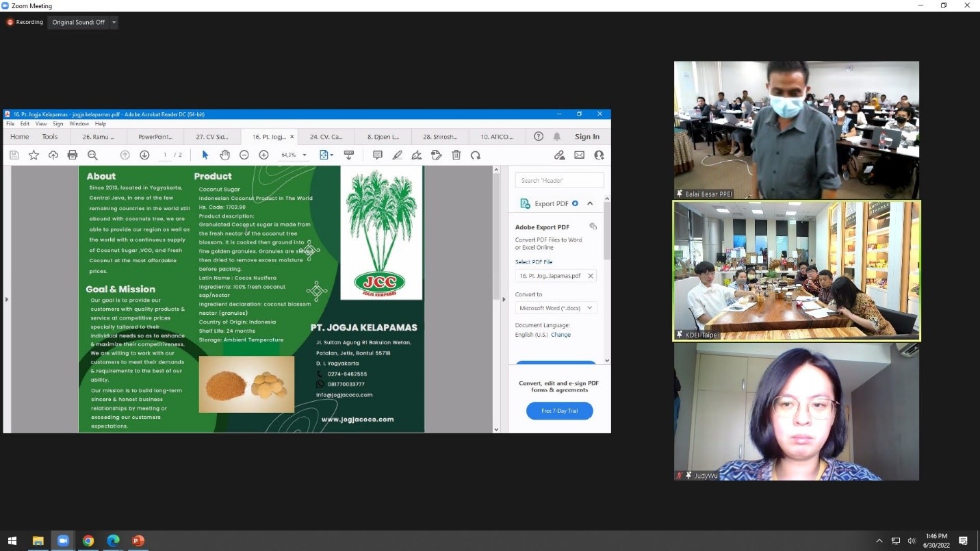Open the File menu in Acrobat
Screen dimensions: 980x551
(x=10, y=124)
